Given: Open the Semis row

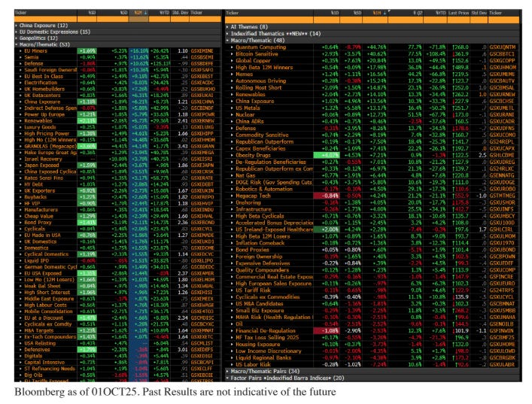Looking at the screenshot, I should pos(117,57).
